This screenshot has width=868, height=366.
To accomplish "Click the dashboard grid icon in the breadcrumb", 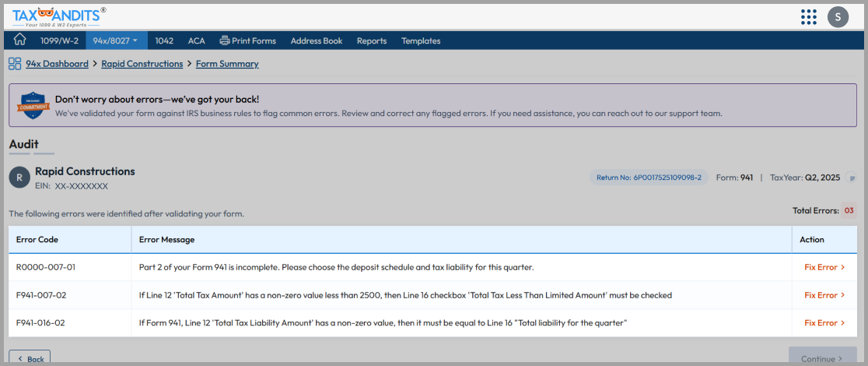I will click(15, 64).
